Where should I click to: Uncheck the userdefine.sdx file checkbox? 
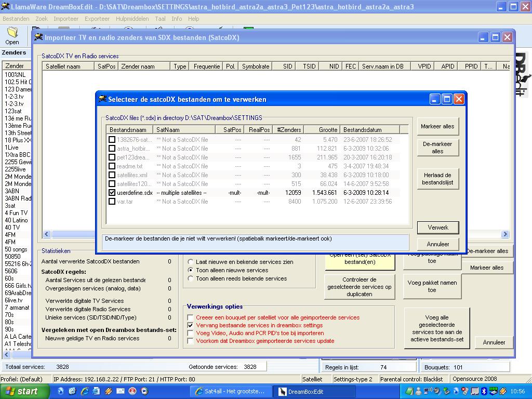(x=112, y=192)
